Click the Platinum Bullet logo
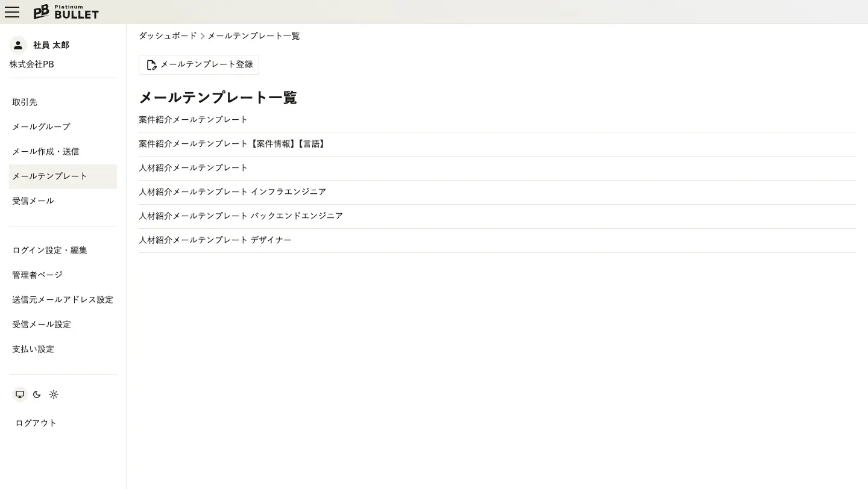Screen dimensions: 868x489 coord(66,12)
